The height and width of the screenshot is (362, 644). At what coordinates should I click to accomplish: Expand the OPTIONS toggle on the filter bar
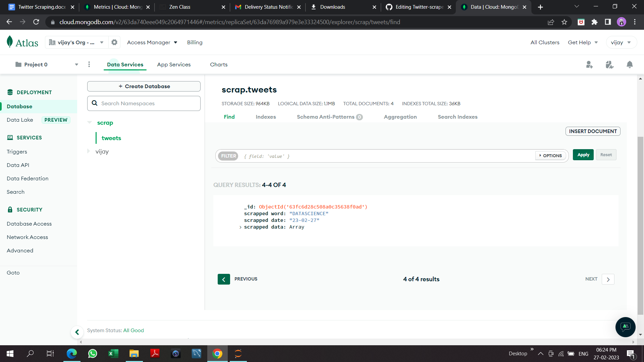coord(550,156)
